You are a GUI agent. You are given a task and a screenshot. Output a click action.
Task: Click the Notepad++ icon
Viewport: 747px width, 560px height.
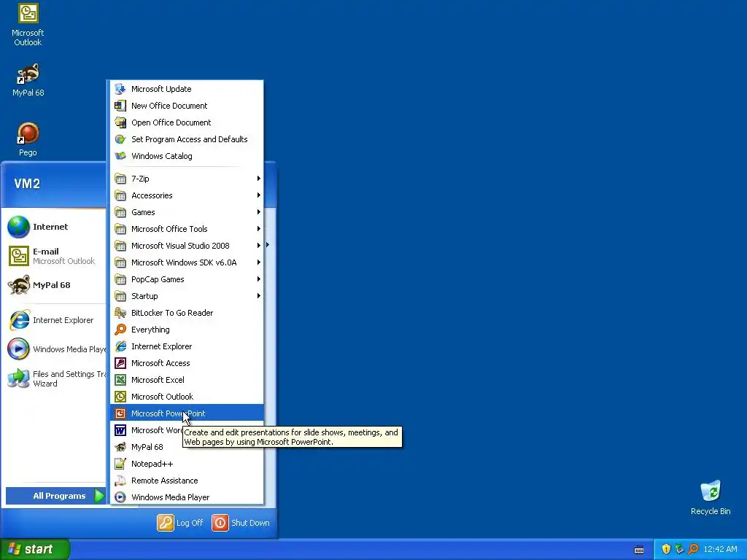[x=120, y=464]
